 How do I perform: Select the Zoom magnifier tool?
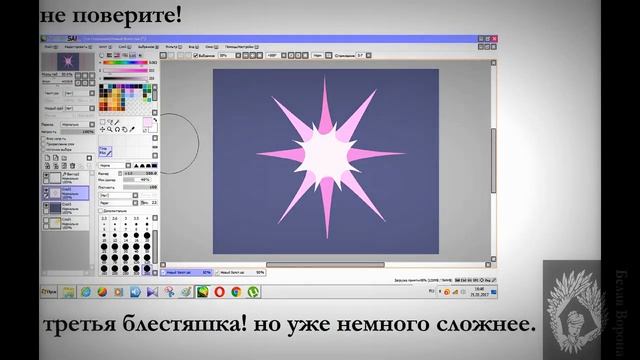pyautogui.click(x=109, y=129)
